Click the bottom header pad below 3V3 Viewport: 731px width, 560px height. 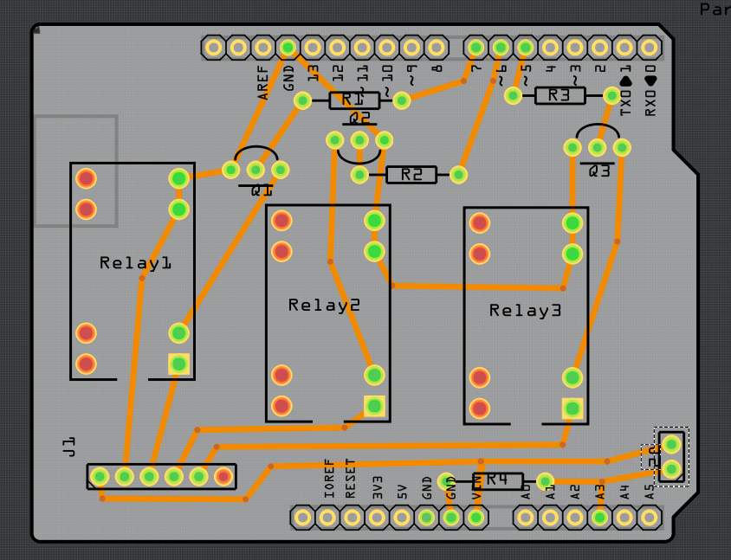(377, 518)
